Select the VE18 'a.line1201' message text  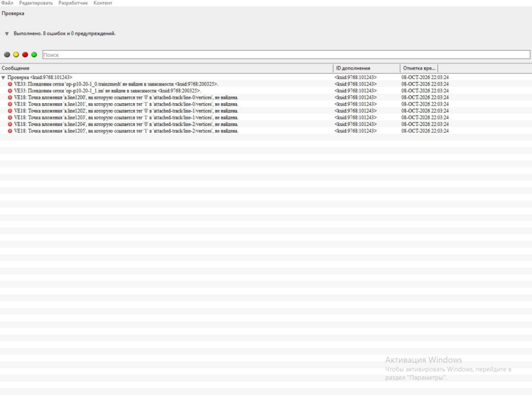coord(126,104)
